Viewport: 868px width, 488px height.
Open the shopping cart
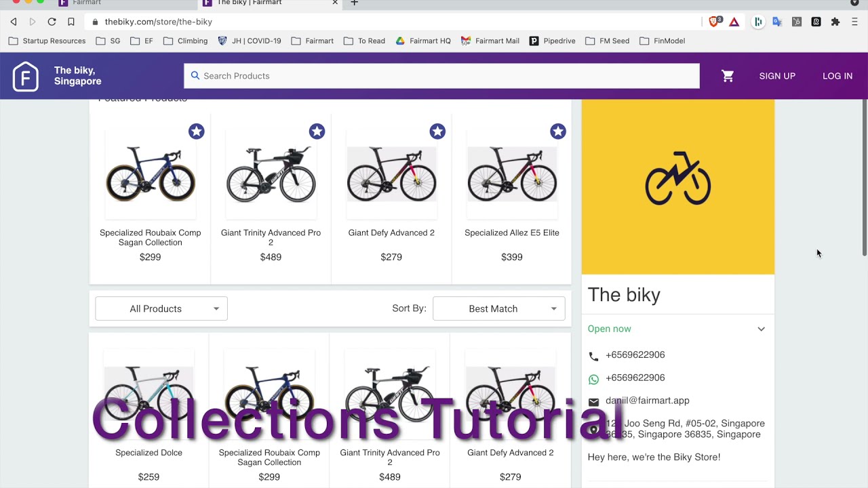coord(728,76)
